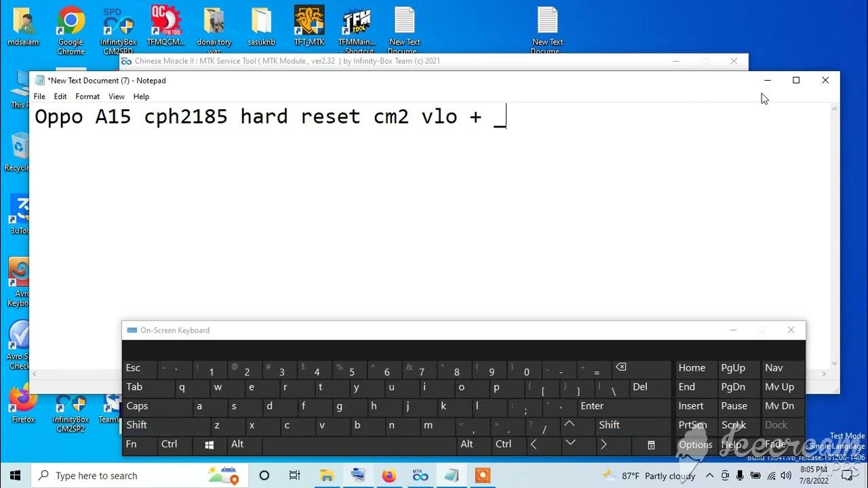
Task: Switch to Firefox in the taskbar
Action: click(389, 475)
